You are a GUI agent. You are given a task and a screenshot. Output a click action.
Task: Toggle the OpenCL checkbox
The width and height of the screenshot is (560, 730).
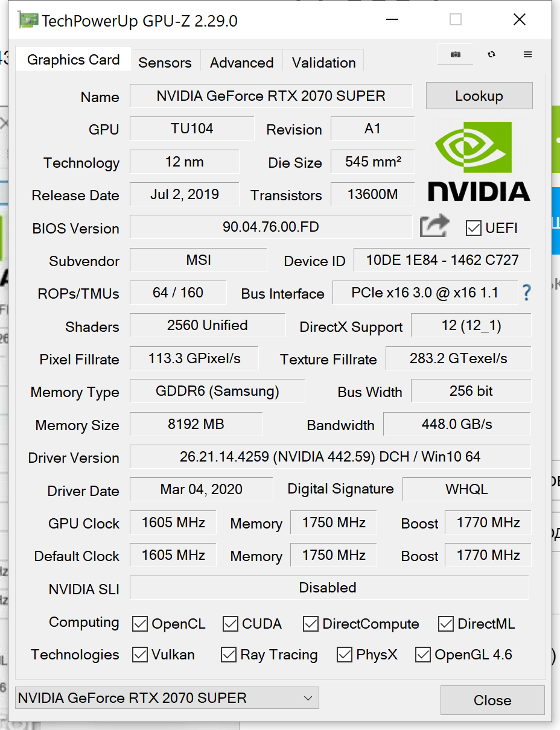tap(140, 624)
